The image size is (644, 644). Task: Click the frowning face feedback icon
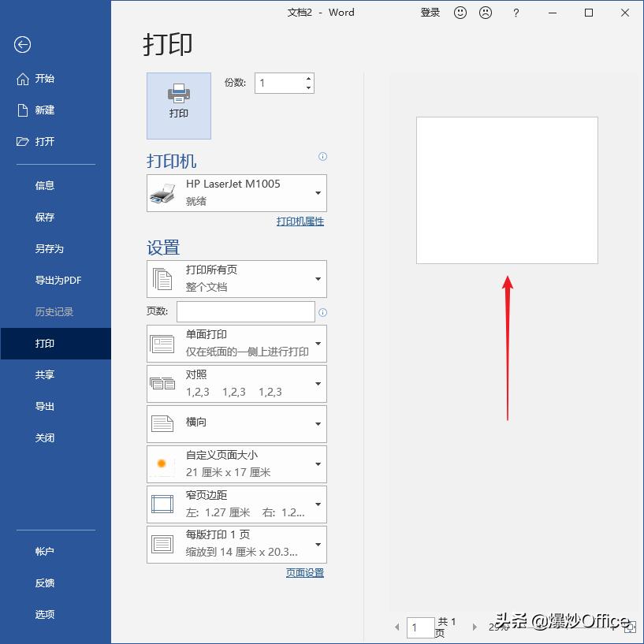point(486,13)
